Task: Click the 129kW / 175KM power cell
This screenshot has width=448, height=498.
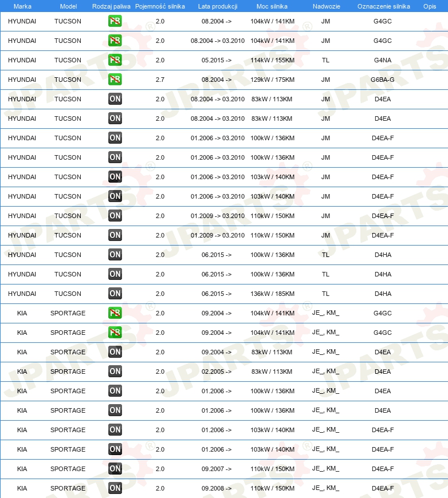Action: [273, 80]
